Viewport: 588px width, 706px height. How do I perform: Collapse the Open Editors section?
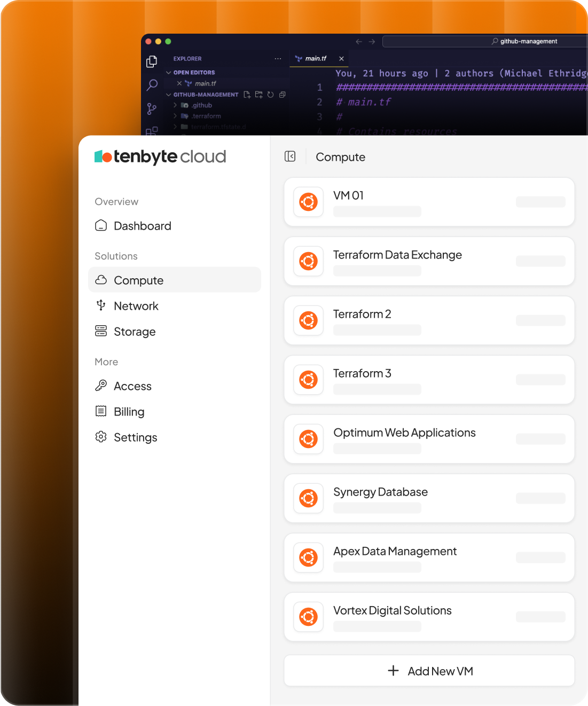[x=169, y=73]
